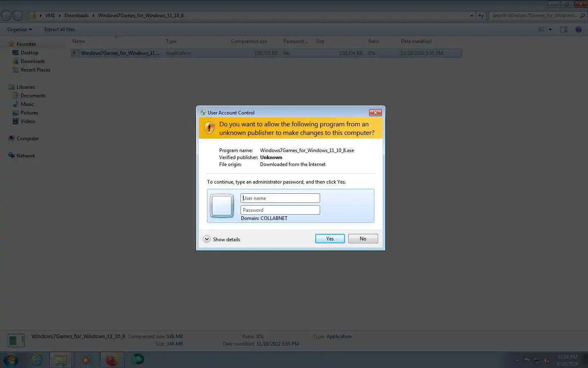Click the network tray icon
This screenshot has height=368, width=588.
pos(537,360)
